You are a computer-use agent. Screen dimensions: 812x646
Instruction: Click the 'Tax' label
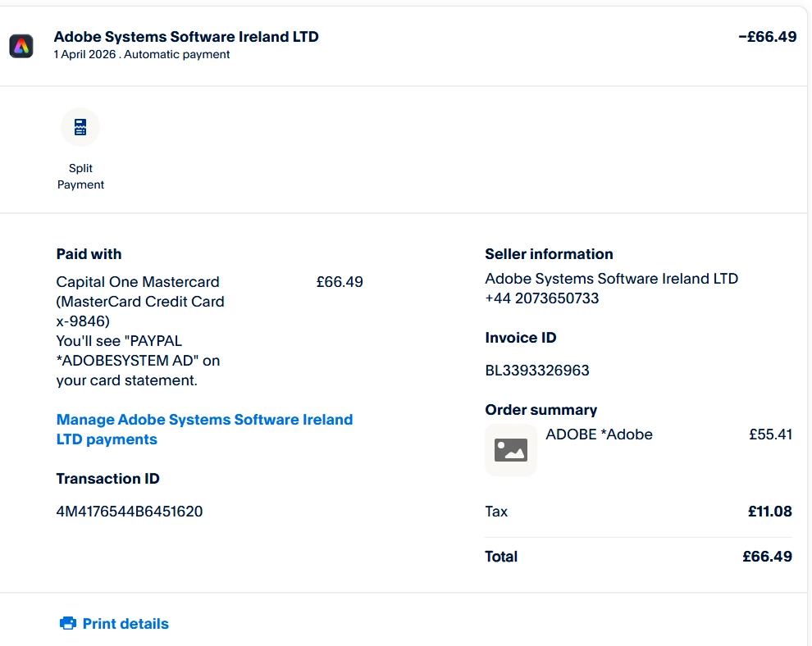(x=496, y=512)
